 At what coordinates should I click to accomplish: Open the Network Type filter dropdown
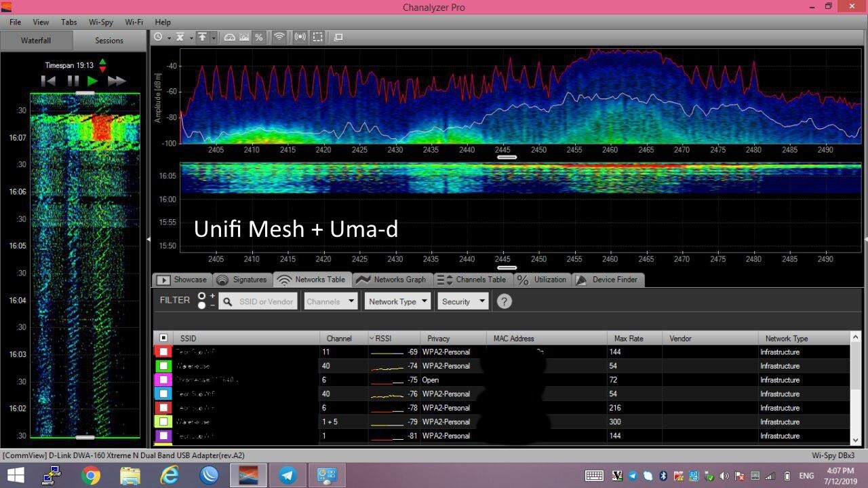(397, 301)
